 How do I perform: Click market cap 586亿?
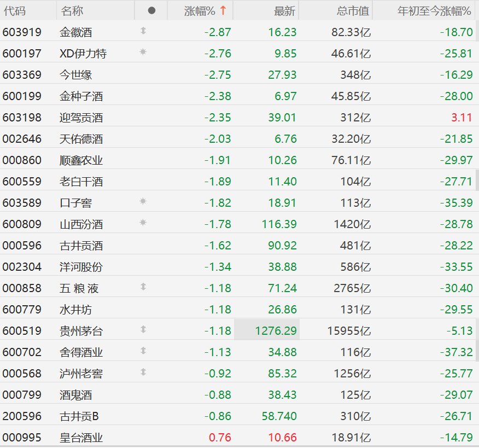(x=355, y=267)
